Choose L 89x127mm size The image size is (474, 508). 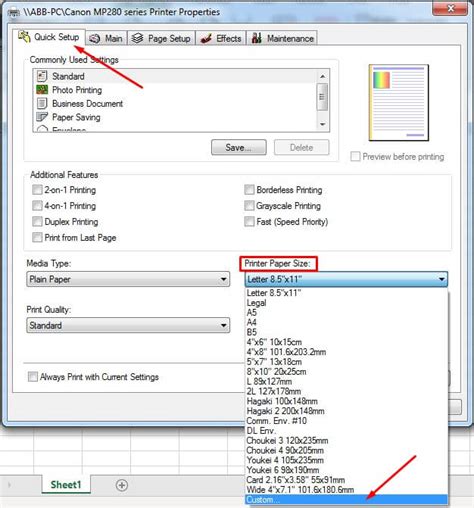(x=346, y=381)
